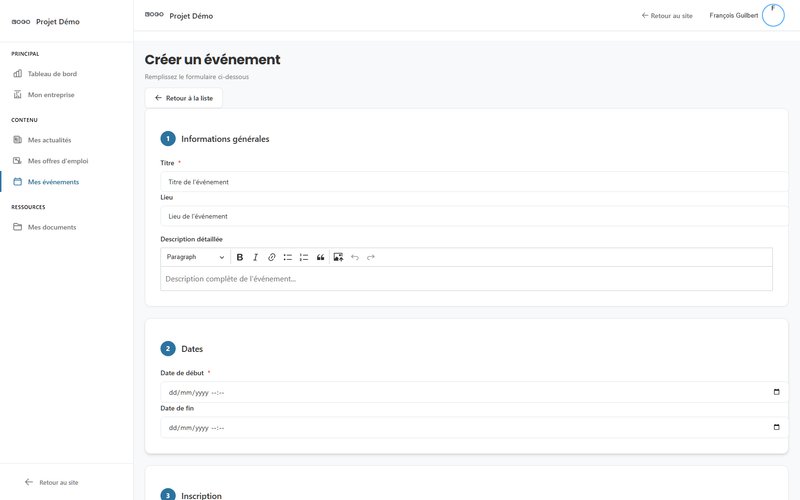Insert a numbered list
The image size is (800, 500).
304,257
